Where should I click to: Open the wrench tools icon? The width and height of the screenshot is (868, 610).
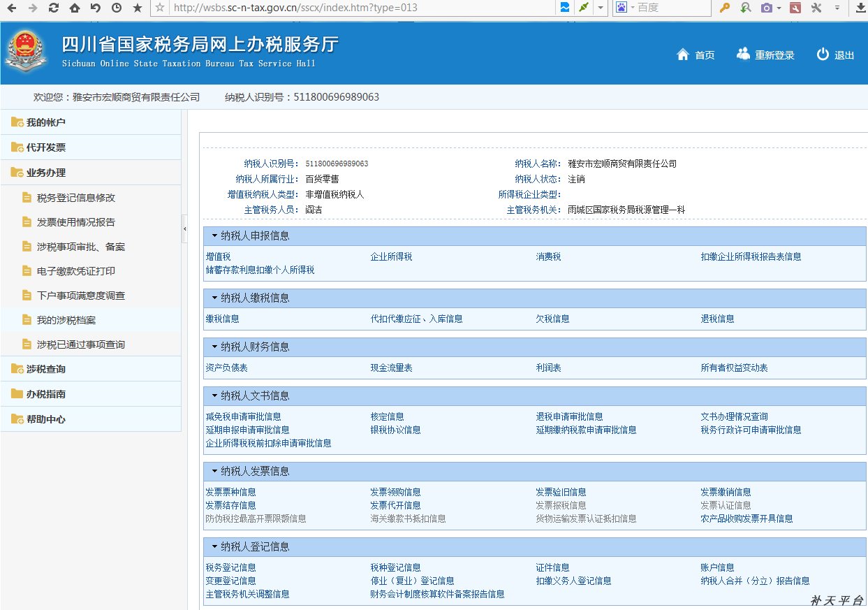tap(816, 8)
